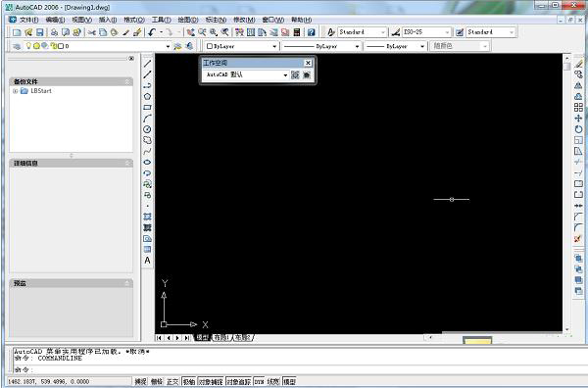Toggle 线宽 lineweight display in status bar
The height and width of the screenshot is (388, 588).
coord(273,381)
